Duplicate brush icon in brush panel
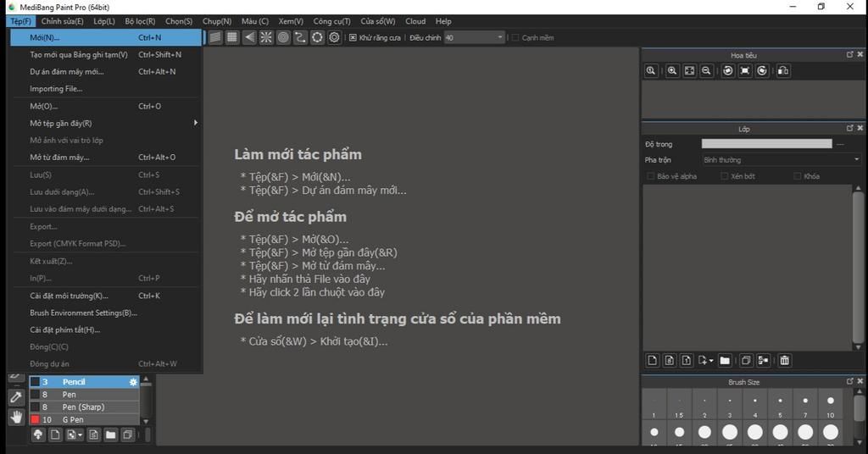 (x=127, y=435)
